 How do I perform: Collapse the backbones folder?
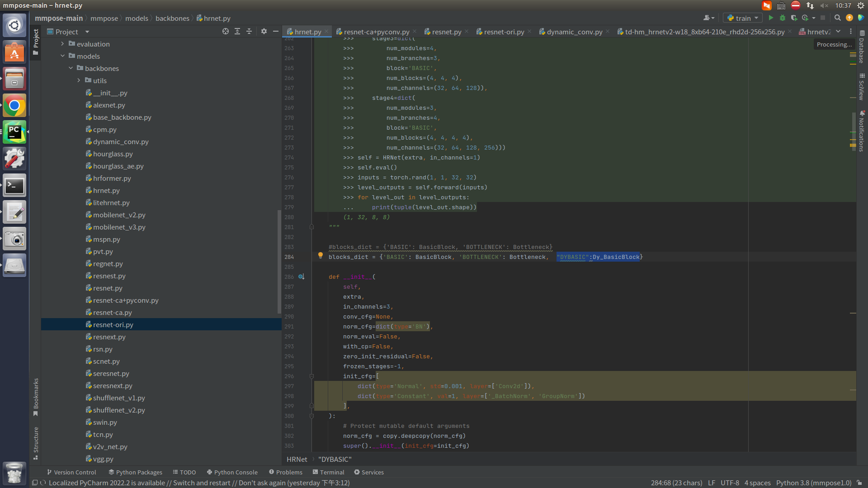[x=71, y=68]
